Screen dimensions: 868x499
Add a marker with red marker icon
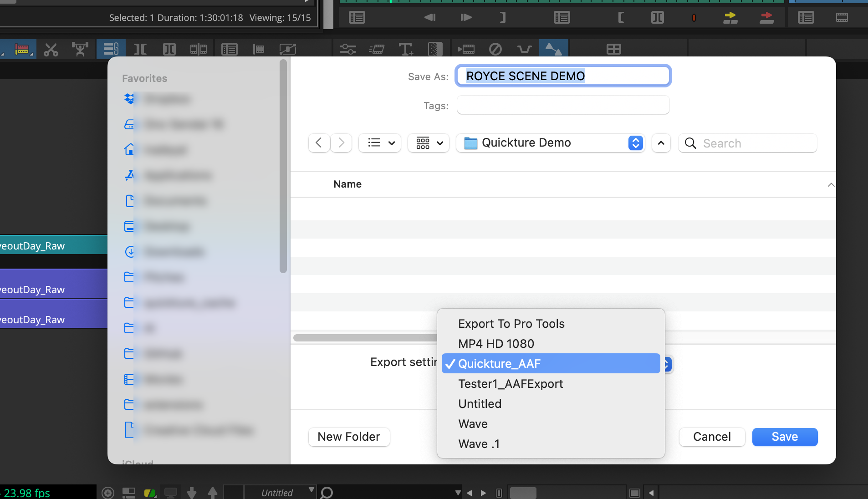tap(694, 18)
